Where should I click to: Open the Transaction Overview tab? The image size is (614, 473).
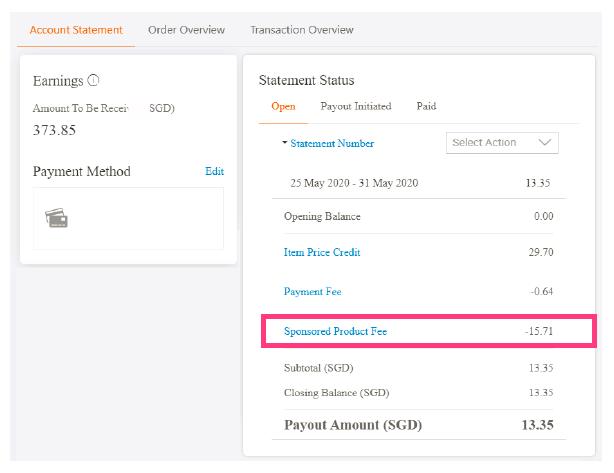tap(301, 30)
